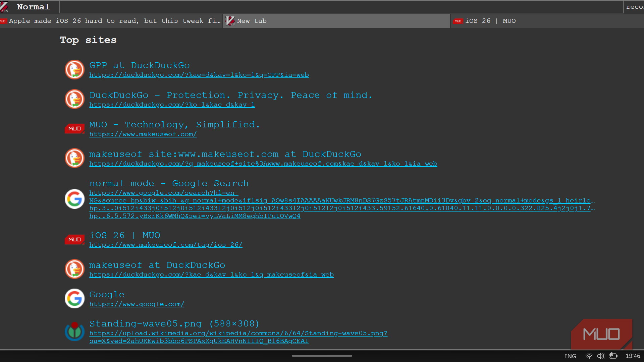This screenshot has height=362, width=644.
Task: Click the 19:46 clock in the tray
Action: (x=633, y=356)
